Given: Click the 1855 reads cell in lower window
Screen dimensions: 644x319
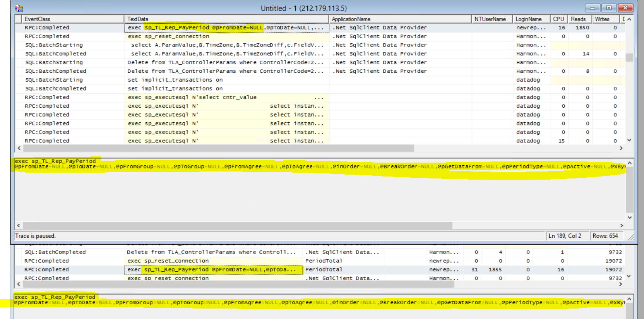Looking at the screenshot, I should coord(495,269).
